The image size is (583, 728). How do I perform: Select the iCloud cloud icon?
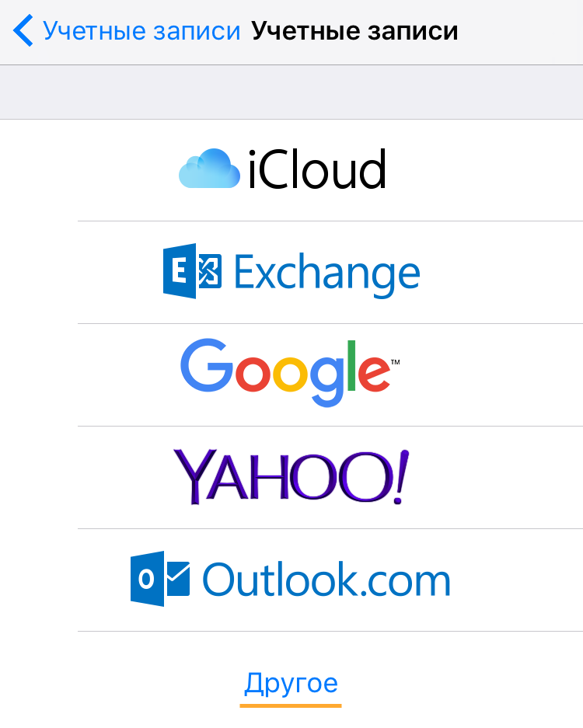pyautogui.click(x=210, y=169)
